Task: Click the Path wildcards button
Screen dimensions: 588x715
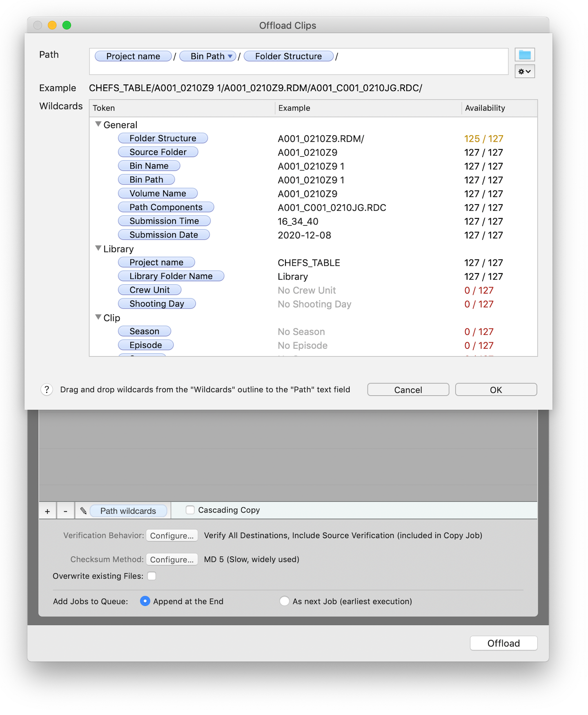Action: pos(128,511)
